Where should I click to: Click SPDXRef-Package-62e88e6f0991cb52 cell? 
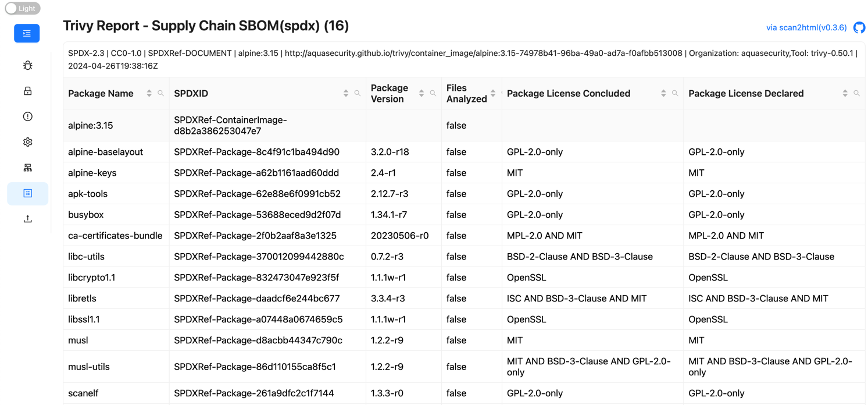pyautogui.click(x=267, y=194)
